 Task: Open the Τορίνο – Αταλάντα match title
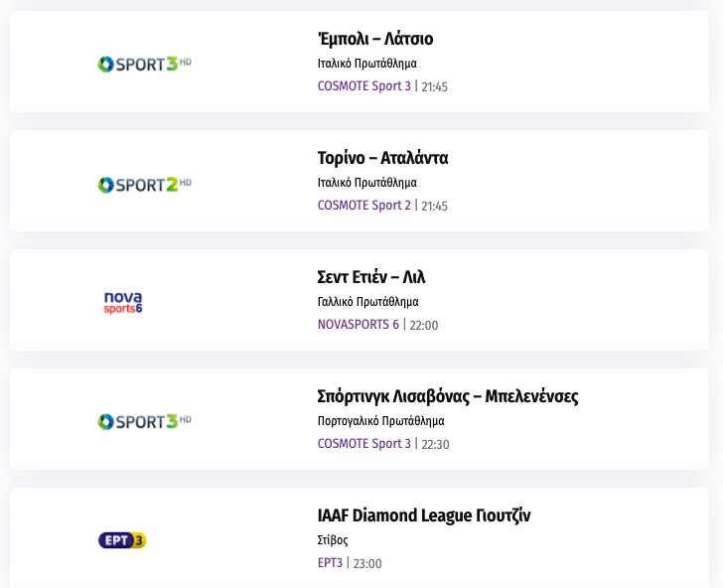tap(382, 158)
